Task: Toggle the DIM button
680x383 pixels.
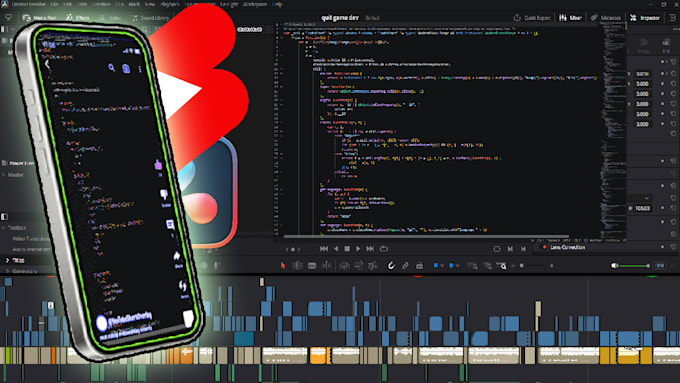Action: point(660,265)
